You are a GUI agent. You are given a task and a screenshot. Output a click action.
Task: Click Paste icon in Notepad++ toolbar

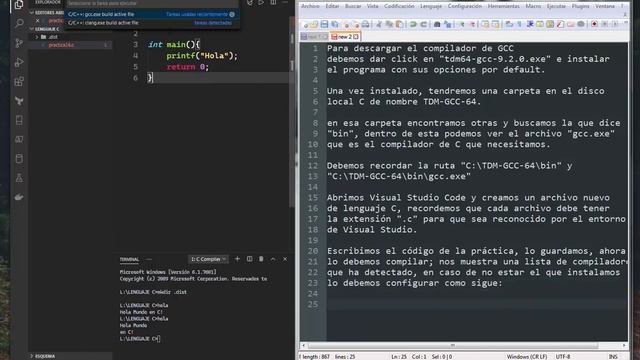400,24
